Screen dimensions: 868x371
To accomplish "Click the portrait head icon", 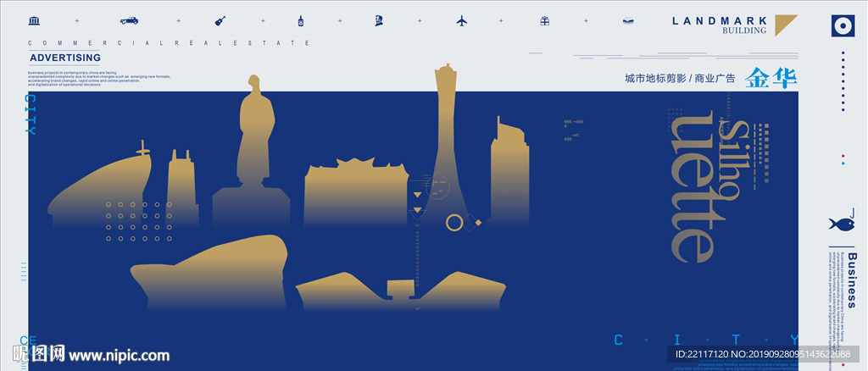I will [x=379, y=21].
